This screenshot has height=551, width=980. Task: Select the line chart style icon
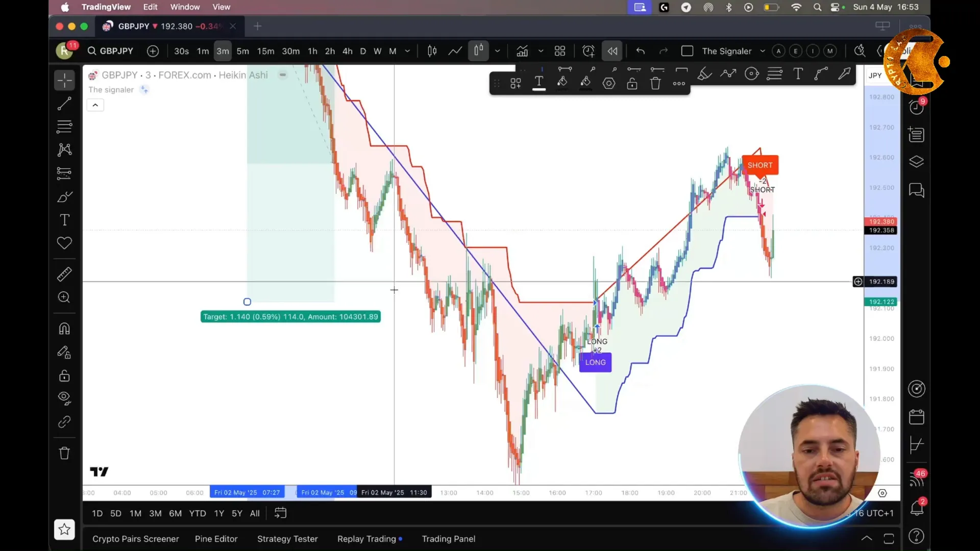click(x=455, y=51)
